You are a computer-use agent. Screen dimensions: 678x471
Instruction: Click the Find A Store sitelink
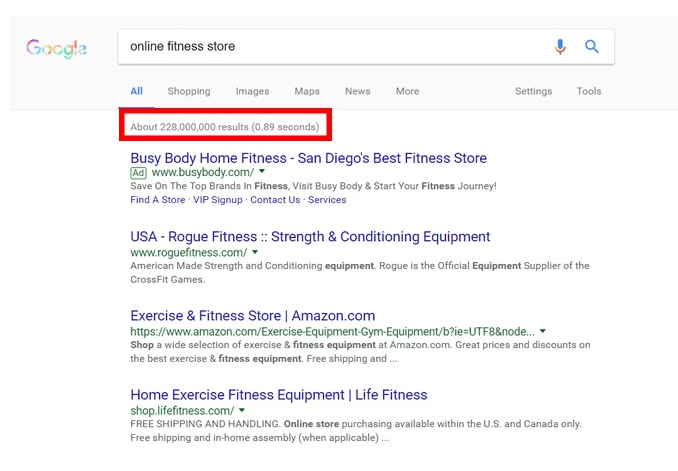(158, 200)
